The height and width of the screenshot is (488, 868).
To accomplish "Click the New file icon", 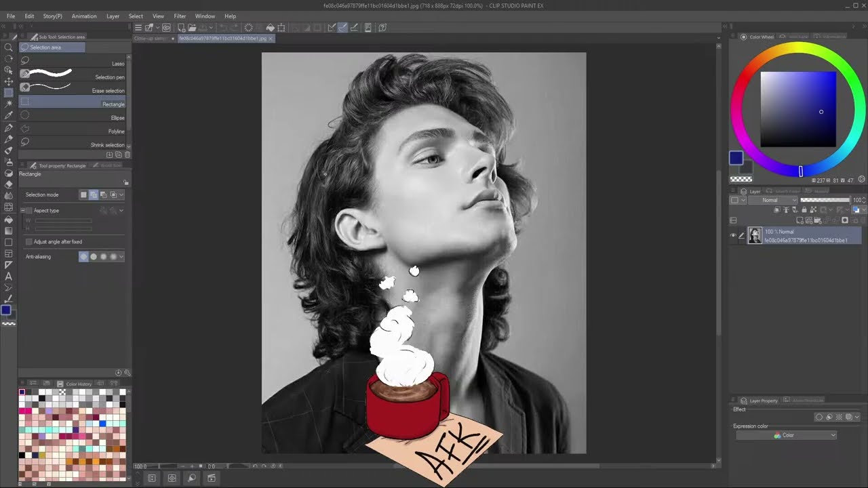I will coord(181,28).
